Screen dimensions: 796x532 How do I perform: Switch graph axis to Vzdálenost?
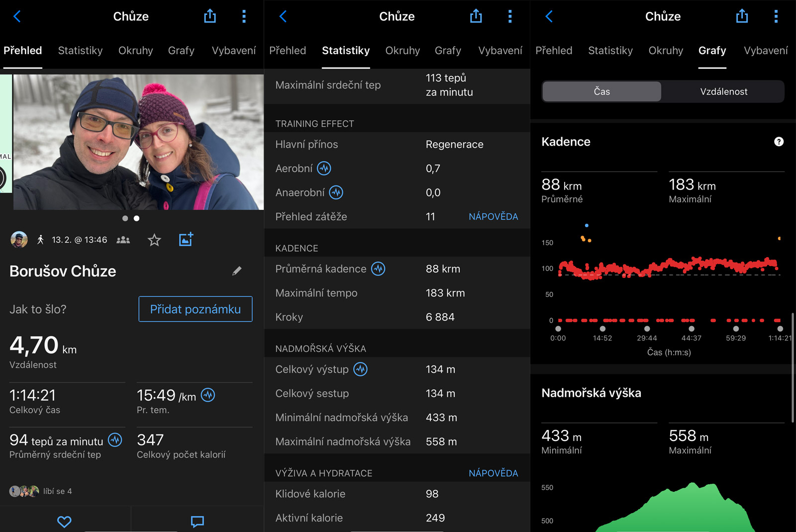coord(723,91)
